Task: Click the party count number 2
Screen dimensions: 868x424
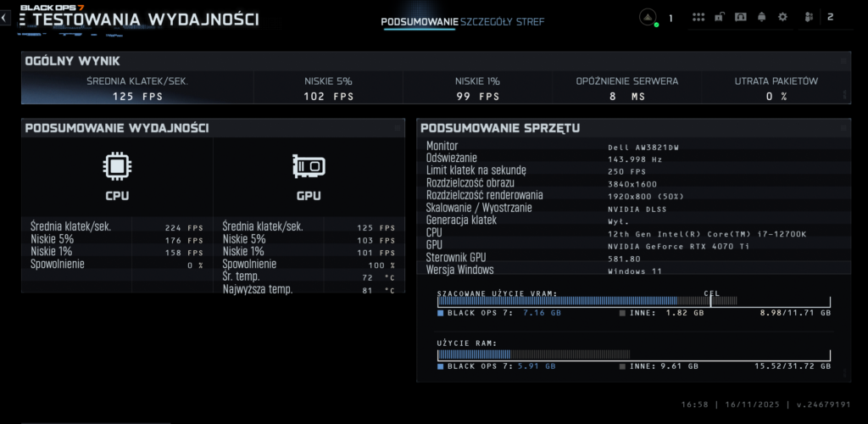Action: (830, 17)
